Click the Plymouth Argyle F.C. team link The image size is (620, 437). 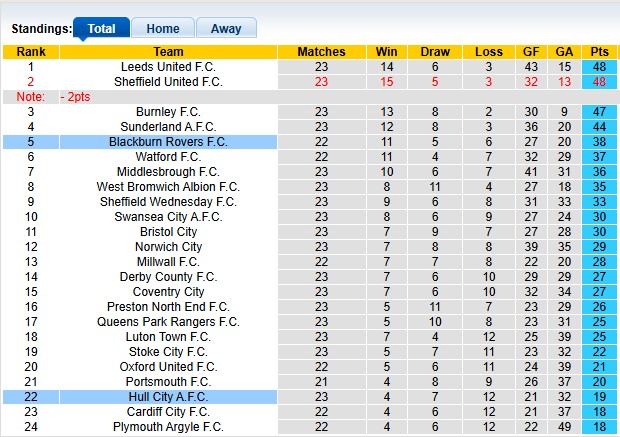point(168,427)
